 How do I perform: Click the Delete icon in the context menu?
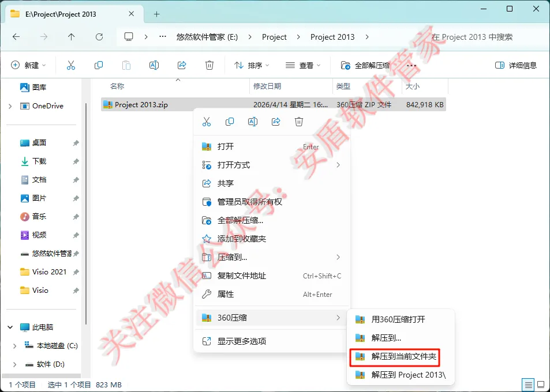pos(299,122)
